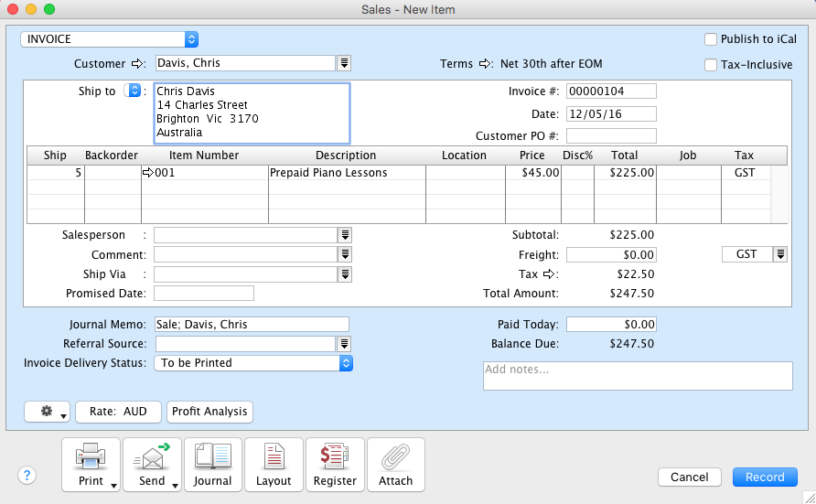Open Profit Analysis
816x504 pixels.
[209, 412]
